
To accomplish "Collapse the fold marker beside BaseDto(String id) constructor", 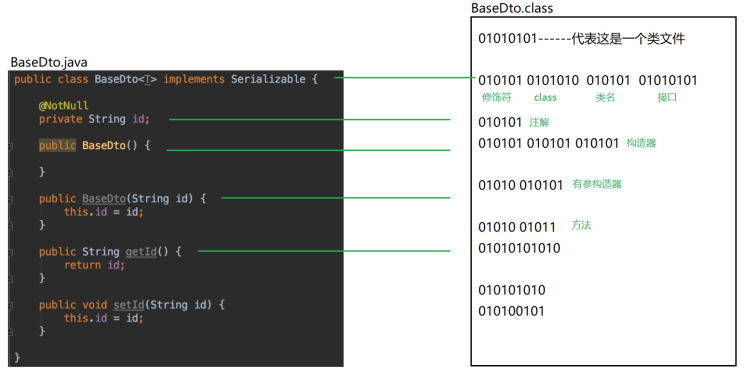I will (10, 201).
